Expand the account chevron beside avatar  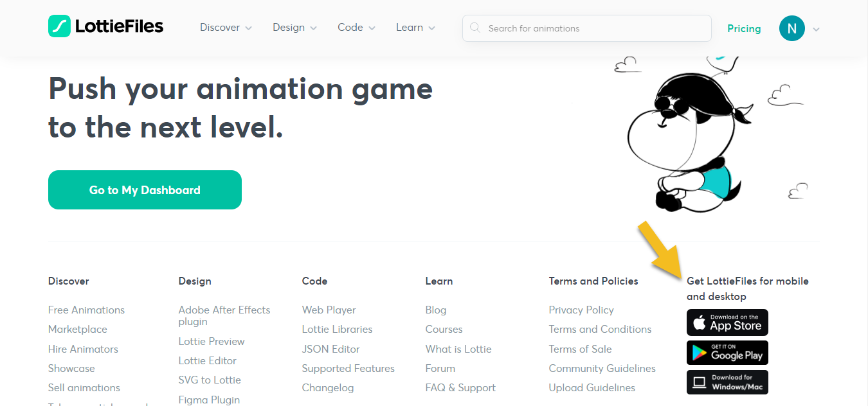(817, 29)
